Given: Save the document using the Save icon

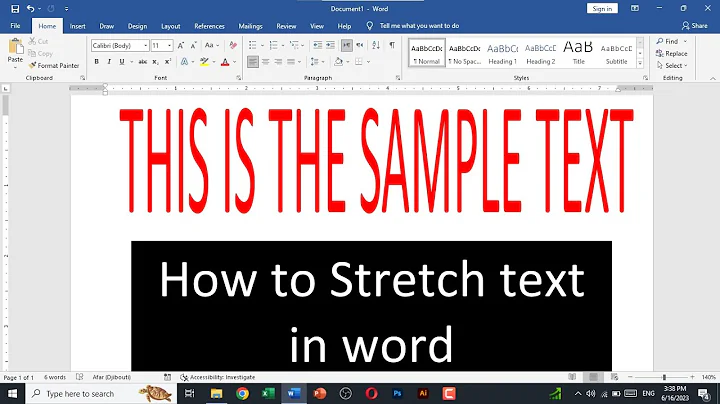Looking at the screenshot, I should (x=15, y=9).
